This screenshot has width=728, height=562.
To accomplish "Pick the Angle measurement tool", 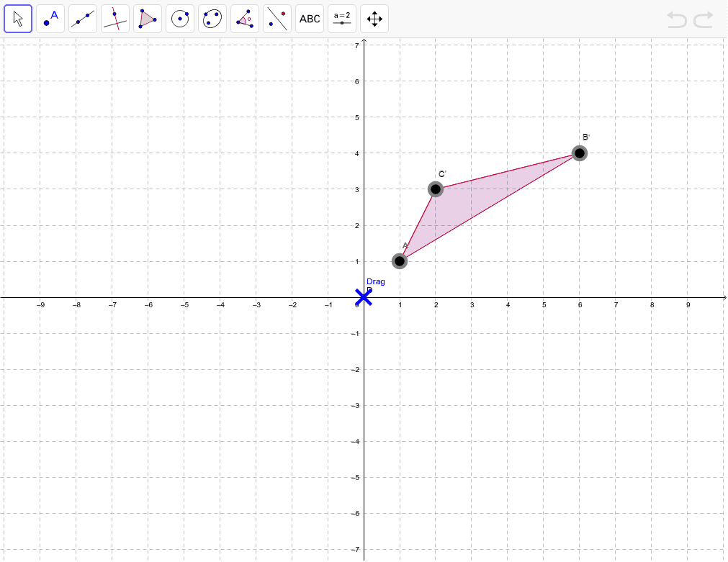I will (245, 19).
